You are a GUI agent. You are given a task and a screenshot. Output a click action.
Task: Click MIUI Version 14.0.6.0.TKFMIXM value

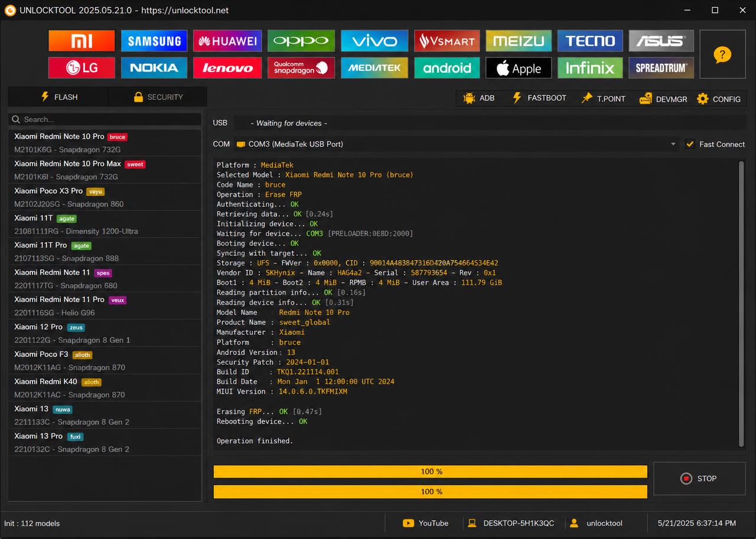pos(313,391)
